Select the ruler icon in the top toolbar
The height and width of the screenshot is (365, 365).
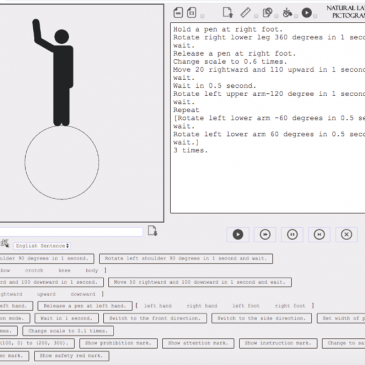246,13
